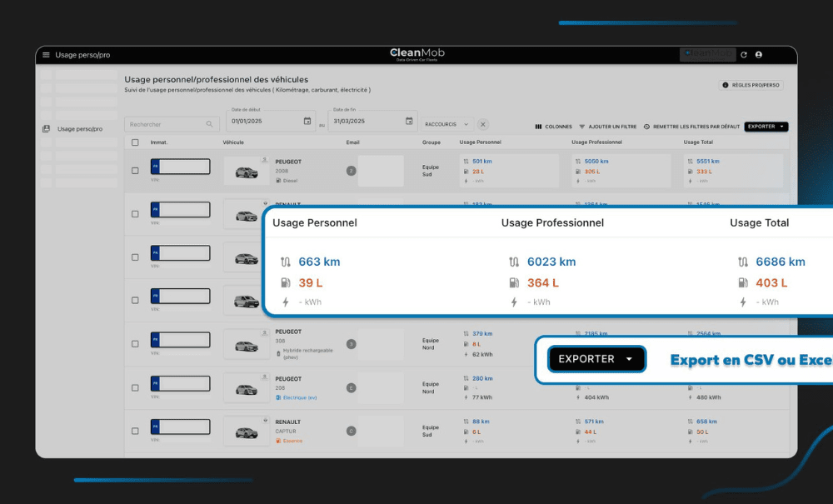The height and width of the screenshot is (504, 833).
Task: Click Ajouter un filtre button
Action: pyautogui.click(x=607, y=127)
